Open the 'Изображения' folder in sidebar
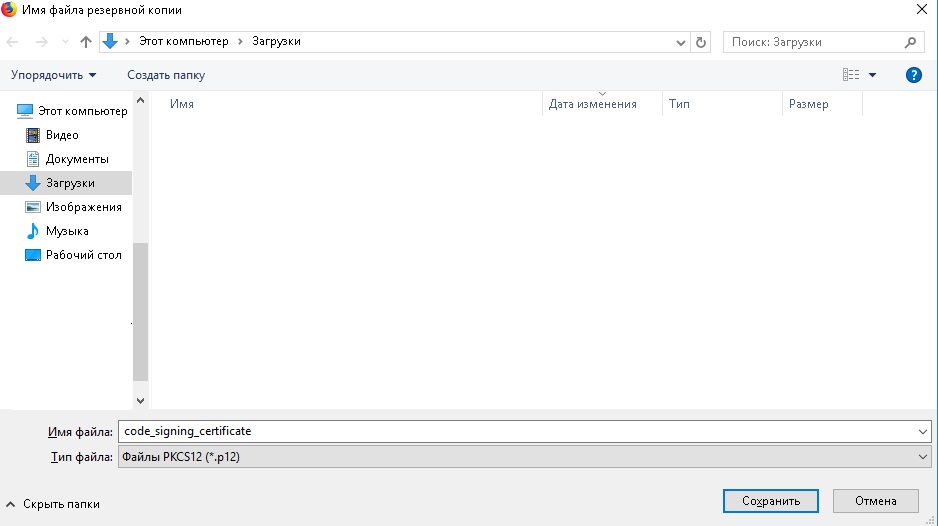The width and height of the screenshot is (938, 526). tap(73, 206)
